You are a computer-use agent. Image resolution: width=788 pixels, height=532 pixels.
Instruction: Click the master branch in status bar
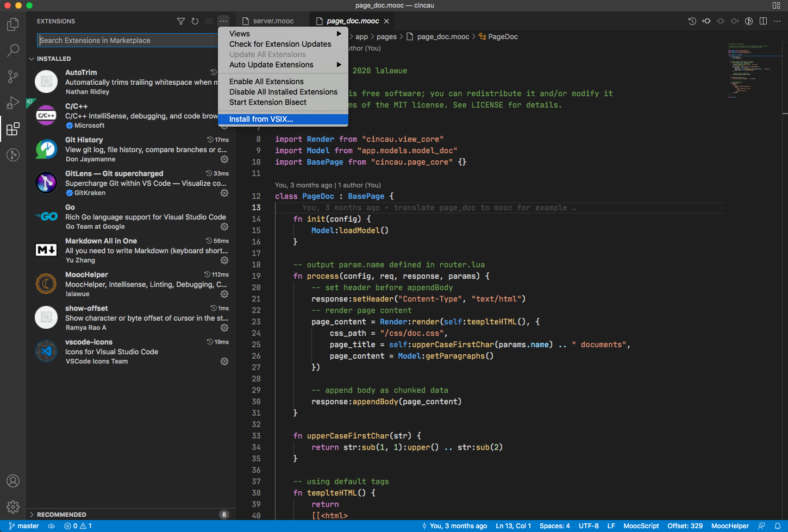click(x=24, y=526)
